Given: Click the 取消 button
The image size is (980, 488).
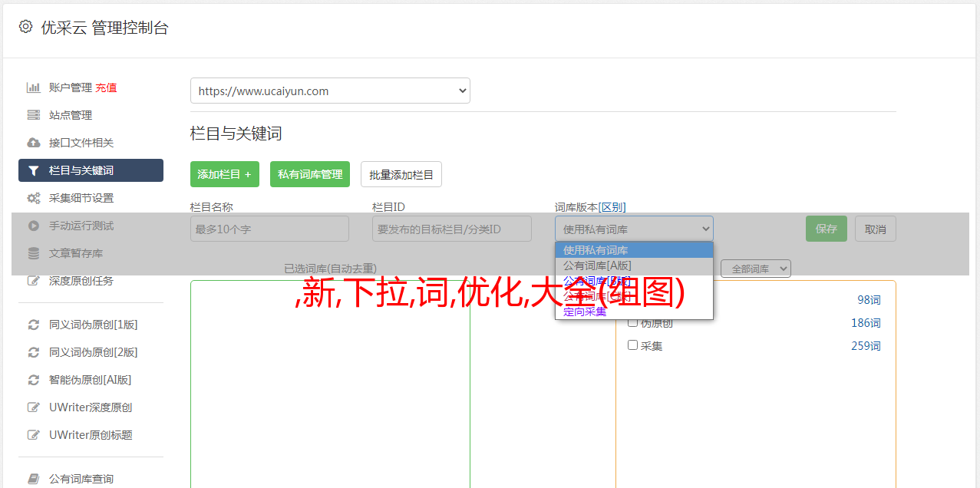Looking at the screenshot, I should coord(876,229).
